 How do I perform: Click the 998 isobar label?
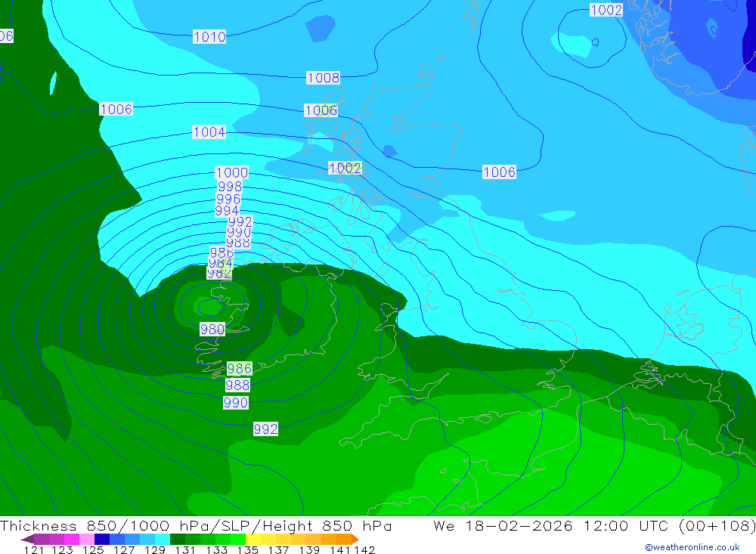tap(230, 186)
